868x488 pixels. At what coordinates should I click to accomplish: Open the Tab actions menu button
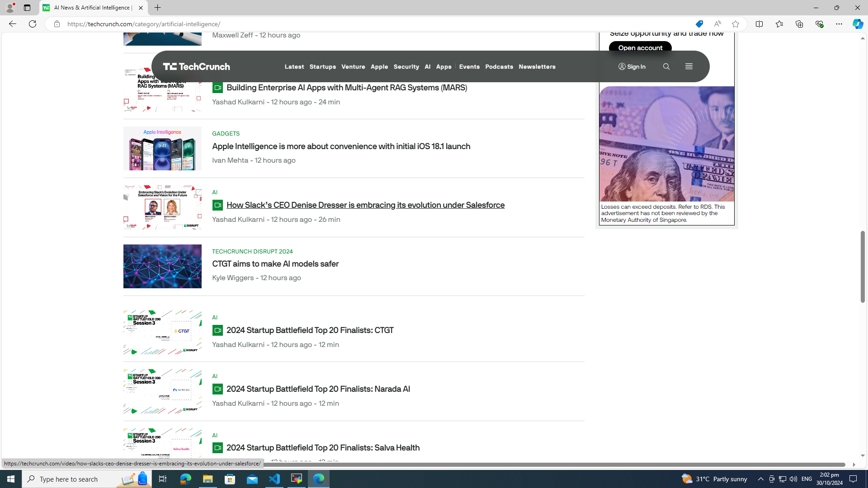[x=27, y=8]
